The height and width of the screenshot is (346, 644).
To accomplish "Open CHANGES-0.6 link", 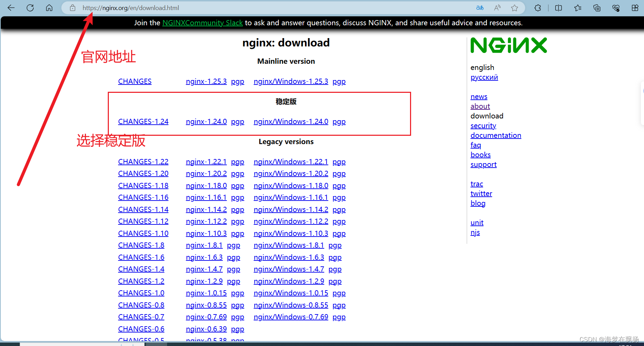I will coord(141,329).
